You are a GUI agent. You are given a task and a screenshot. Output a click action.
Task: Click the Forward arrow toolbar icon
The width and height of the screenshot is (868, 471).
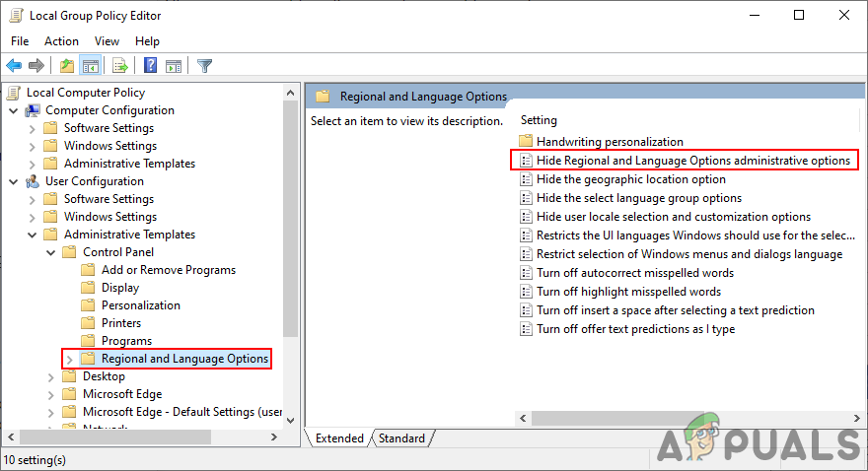click(x=36, y=66)
